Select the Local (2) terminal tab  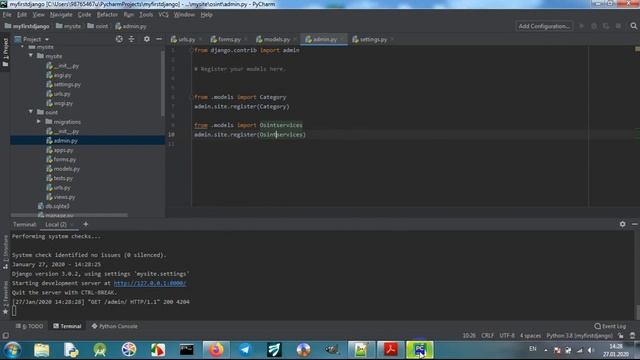[56, 224]
